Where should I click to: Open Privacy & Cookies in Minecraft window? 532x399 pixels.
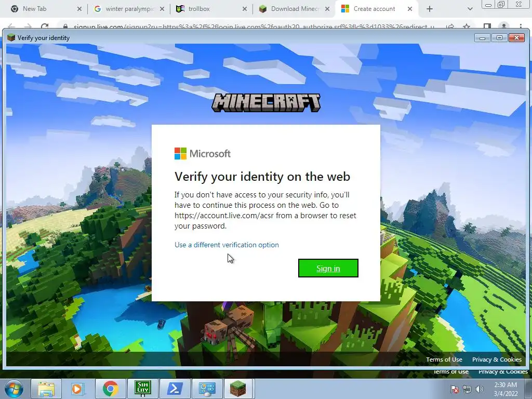click(x=497, y=360)
